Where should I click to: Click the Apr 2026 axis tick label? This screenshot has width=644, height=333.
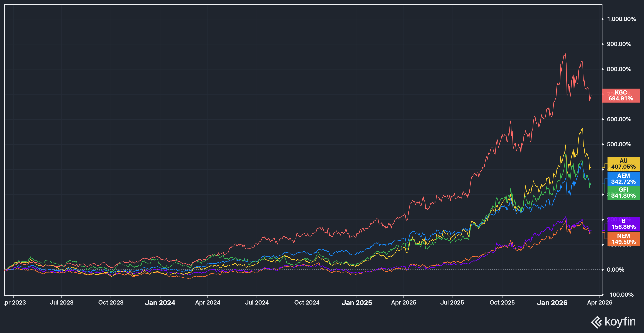599,303
